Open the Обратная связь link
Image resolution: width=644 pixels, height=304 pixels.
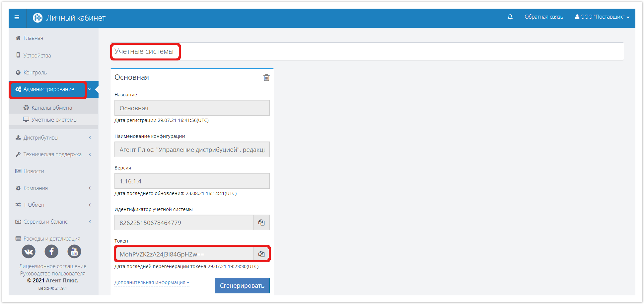coord(543,17)
